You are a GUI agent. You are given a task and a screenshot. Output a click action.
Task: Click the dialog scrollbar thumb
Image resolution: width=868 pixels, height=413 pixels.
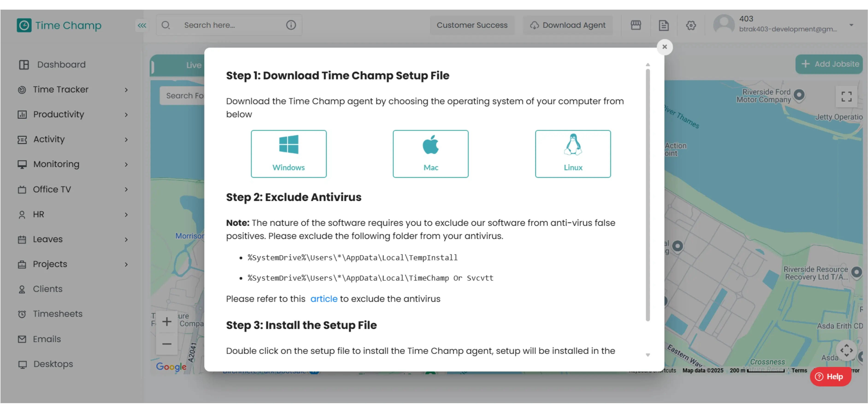pos(648,195)
